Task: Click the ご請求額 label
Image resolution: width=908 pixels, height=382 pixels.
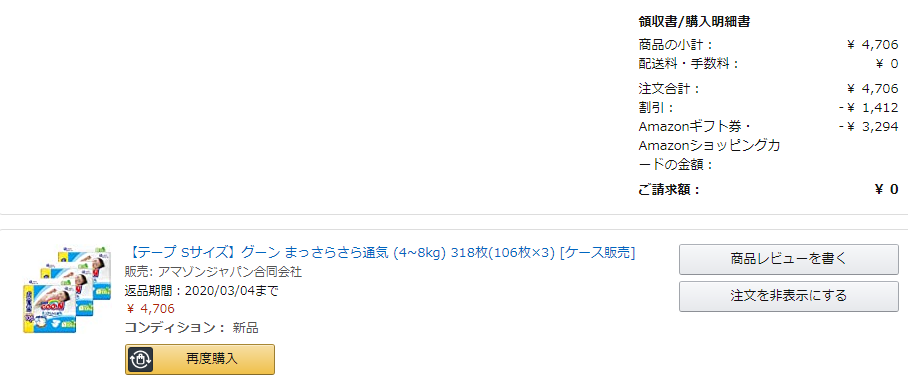Action: [669, 189]
